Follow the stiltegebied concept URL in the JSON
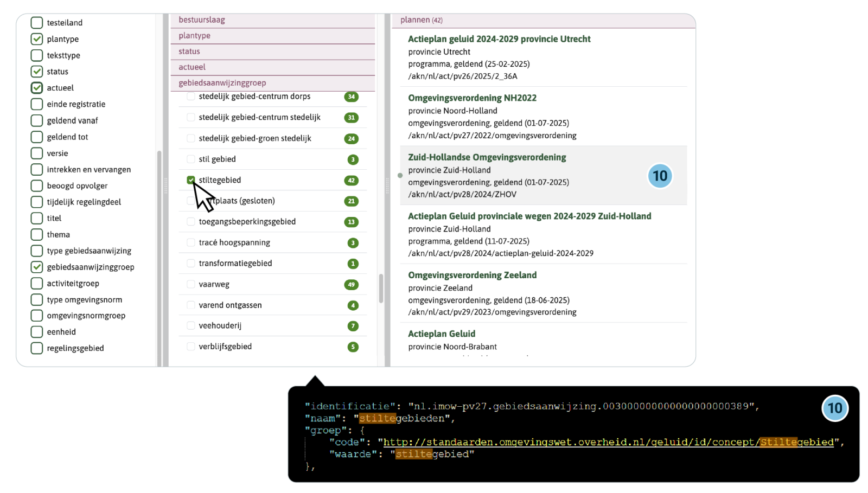 (x=608, y=442)
